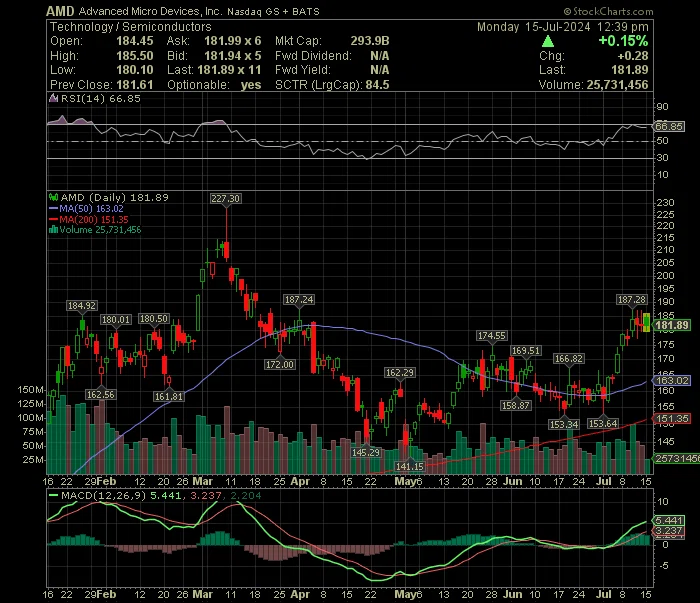The width and height of the screenshot is (700, 603).
Task: Click the 25731456 volume axis tag
Action: tap(676, 458)
